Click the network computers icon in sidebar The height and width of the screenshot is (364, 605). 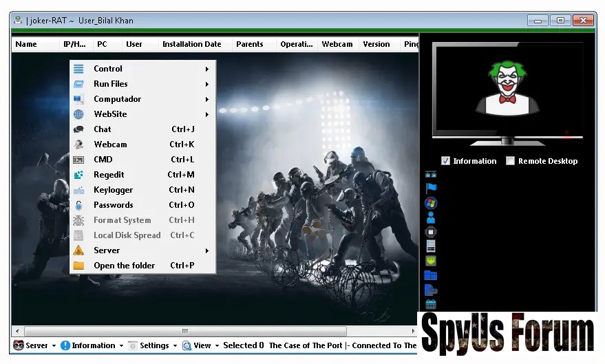(431, 174)
